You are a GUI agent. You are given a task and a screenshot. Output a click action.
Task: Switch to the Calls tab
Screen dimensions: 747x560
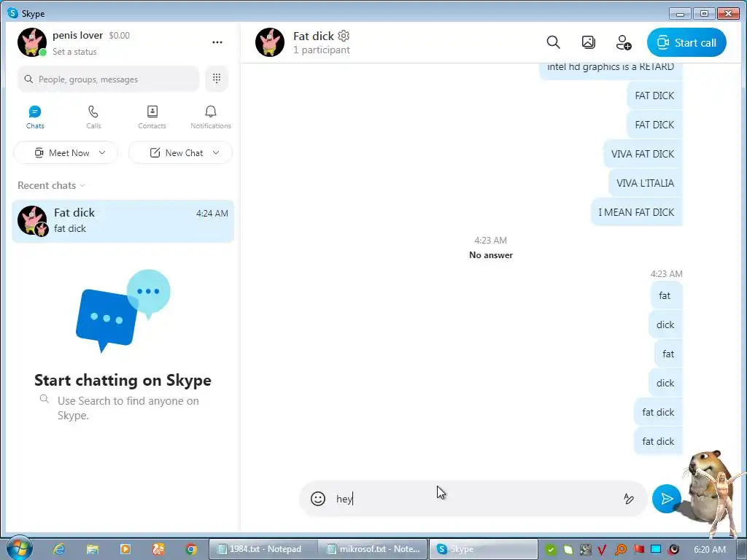(93, 117)
